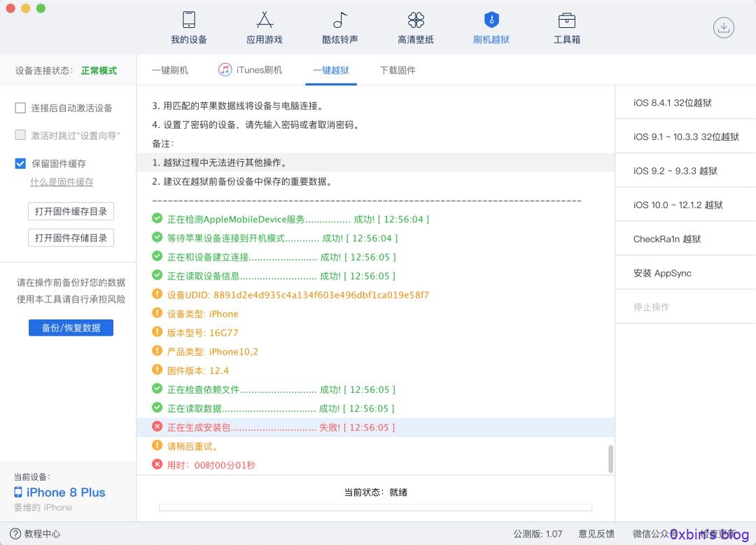Click 安装 AppSync option

click(685, 273)
